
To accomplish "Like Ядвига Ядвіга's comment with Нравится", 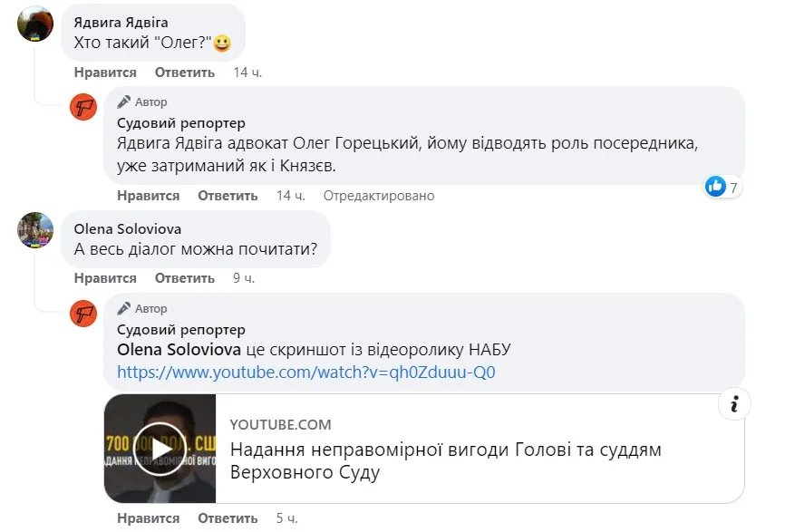I will 105,73.
